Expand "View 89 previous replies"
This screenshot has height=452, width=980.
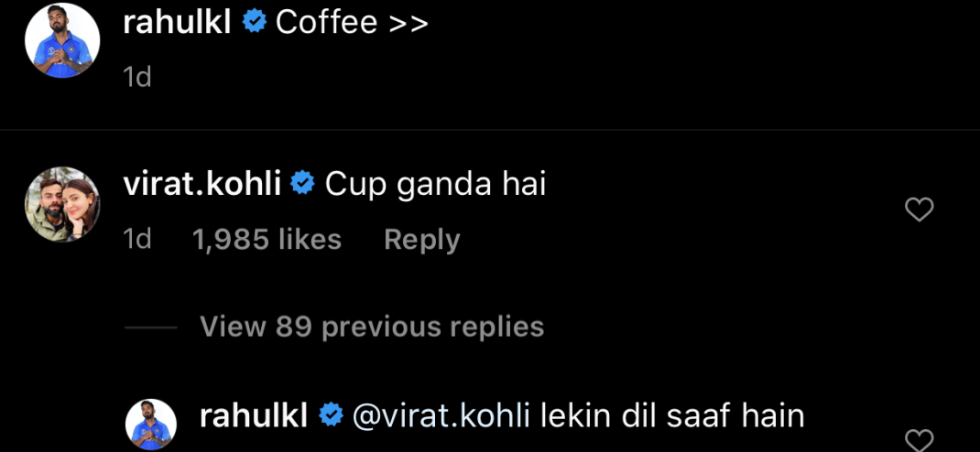(372, 327)
